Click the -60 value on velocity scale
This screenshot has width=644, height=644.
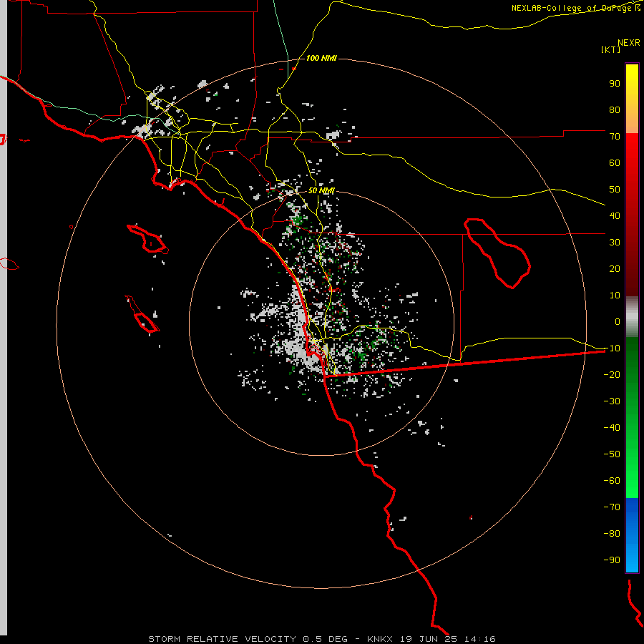[x=612, y=481]
